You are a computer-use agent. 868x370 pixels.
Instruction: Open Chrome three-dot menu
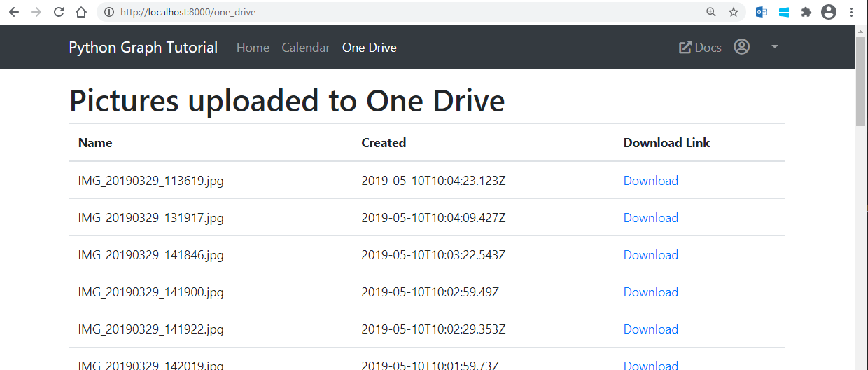[852, 12]
